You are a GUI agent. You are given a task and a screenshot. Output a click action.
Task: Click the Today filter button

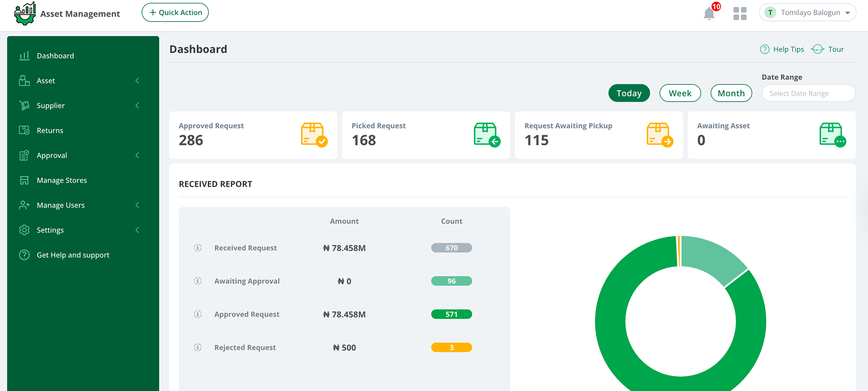629,93
